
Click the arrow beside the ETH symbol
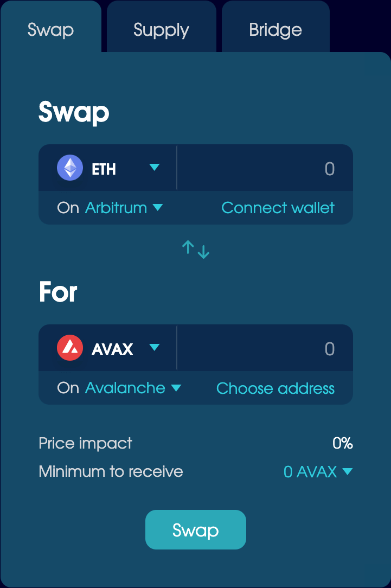click(x=155, y=168)
